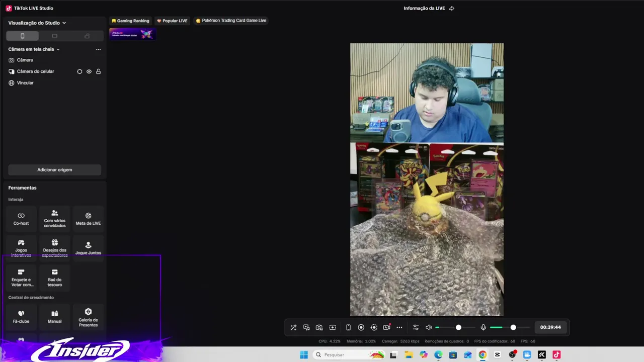Select the Câmera source row
Image resolution: width=644 pixels, height=362 pixels.
54,60
